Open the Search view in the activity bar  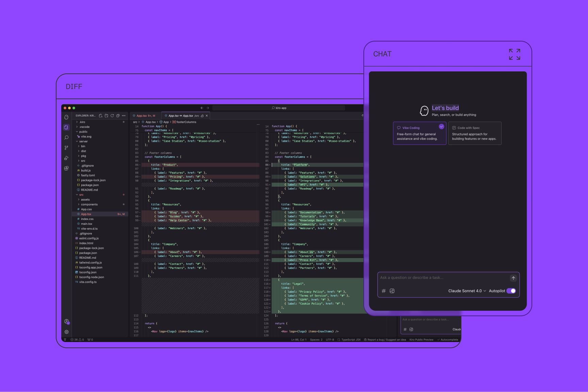(66, 137)
